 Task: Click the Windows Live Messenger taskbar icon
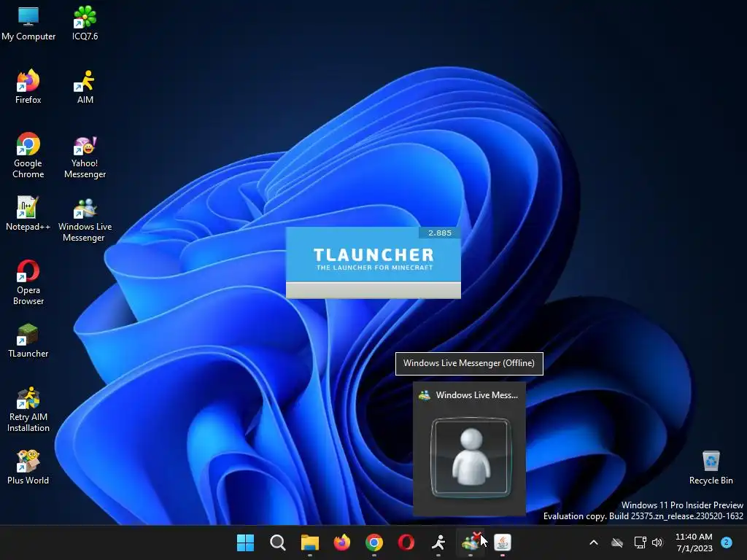471,542
